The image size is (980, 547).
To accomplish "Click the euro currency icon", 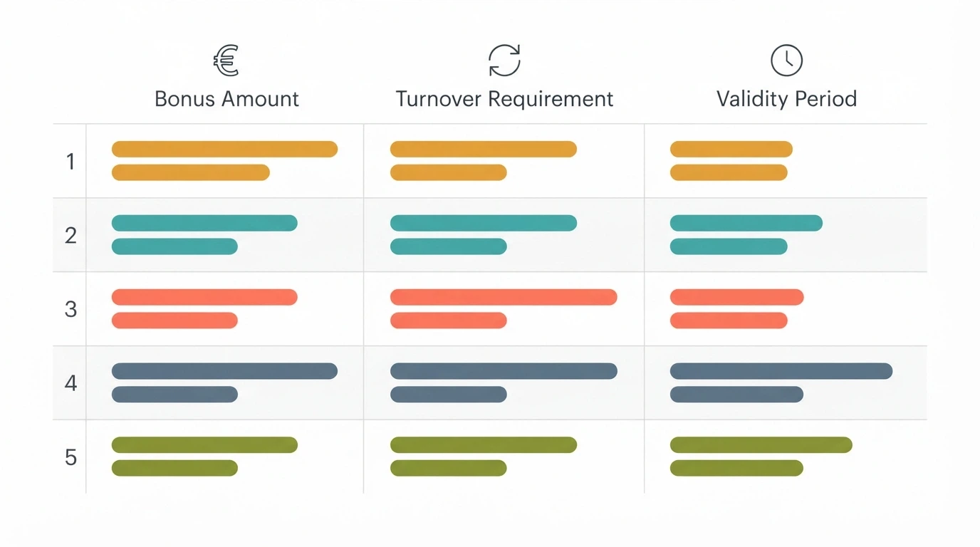I will tap(226, 61).
